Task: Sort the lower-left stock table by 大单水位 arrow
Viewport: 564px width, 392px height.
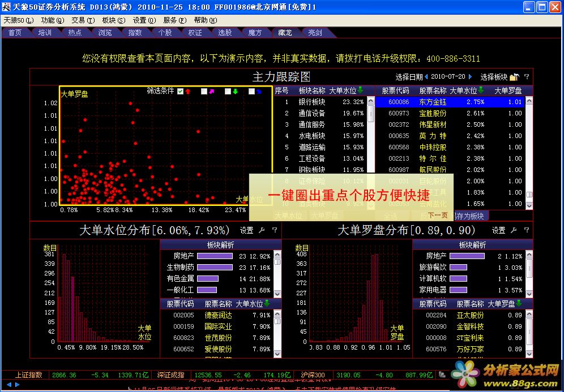Action: (x=267, y=304)
